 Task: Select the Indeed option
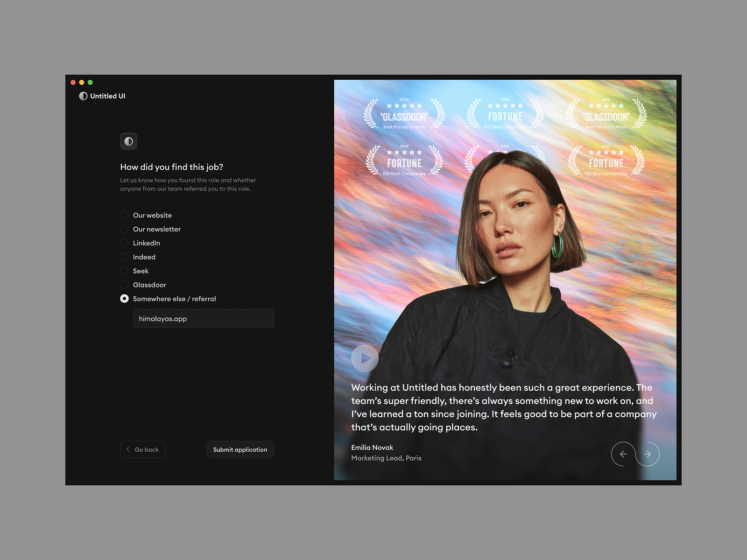[124, 257]
